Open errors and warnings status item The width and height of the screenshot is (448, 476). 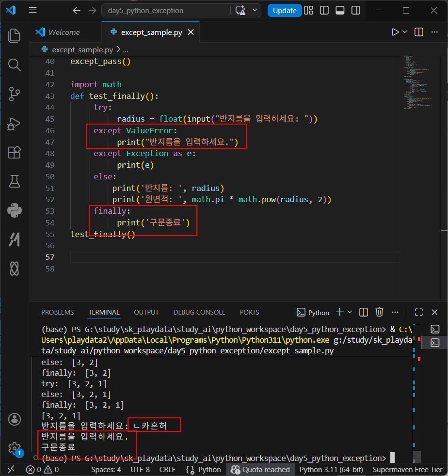(42, 470)
